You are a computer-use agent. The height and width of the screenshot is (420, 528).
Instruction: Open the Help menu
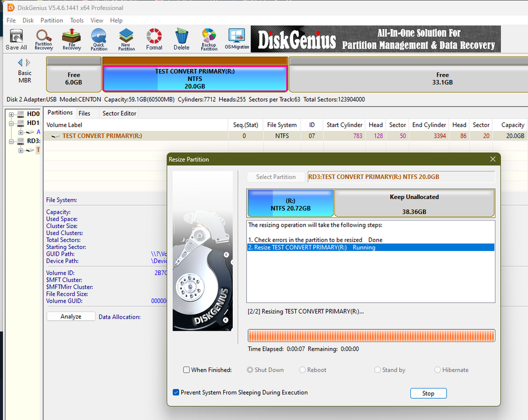point(116,20)
